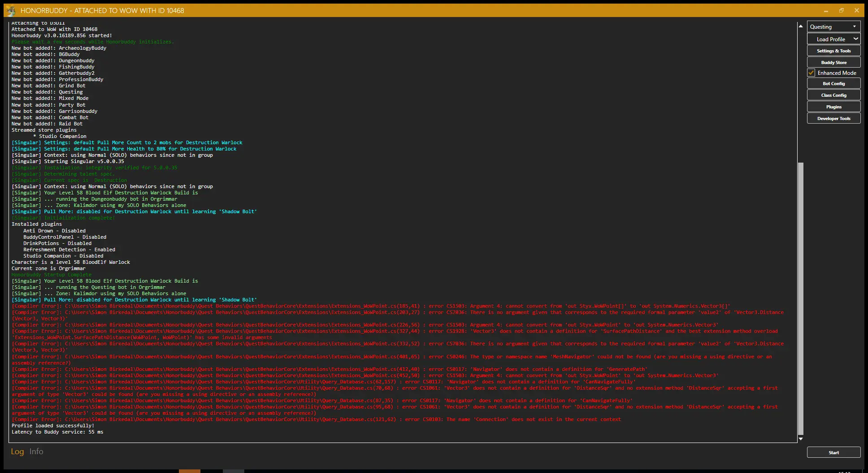The width and height of the screenshot is (868, 473).
Task: Click 'Pull More Health to 80%' settings line
Action: point(124,149)
